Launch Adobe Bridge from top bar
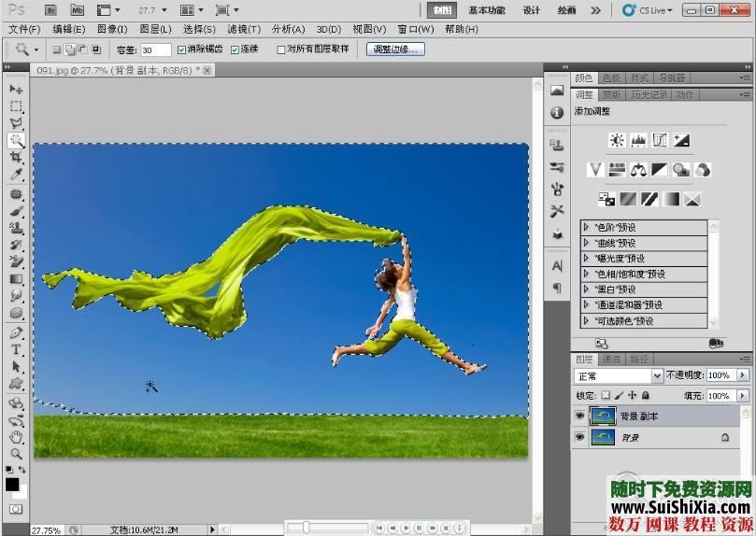Image resolution: width=756 pixels, height=536 pixels. tap(50, 10)
